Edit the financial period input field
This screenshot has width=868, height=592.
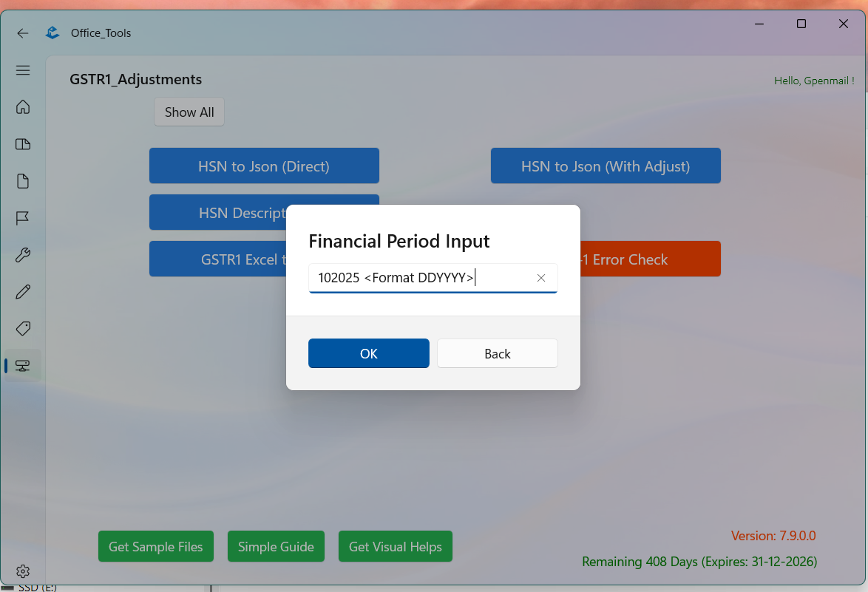point(414,278)
